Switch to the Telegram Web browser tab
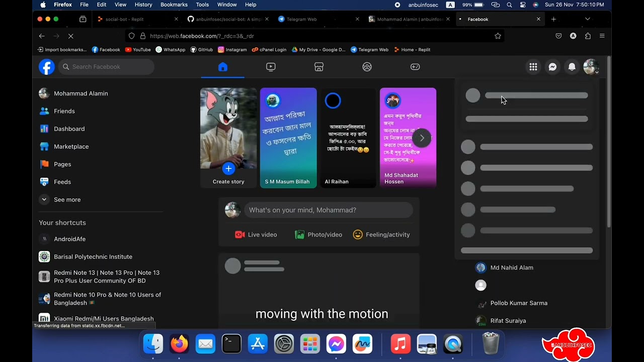The width and height of the screenshot is (644, 362). coord(318,19)
